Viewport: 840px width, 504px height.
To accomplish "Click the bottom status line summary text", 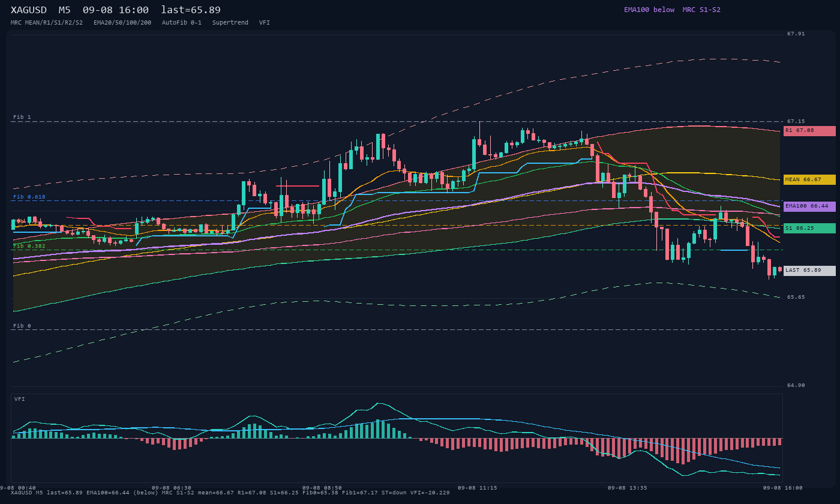I will pyautogui.click(x=230, y=493).
